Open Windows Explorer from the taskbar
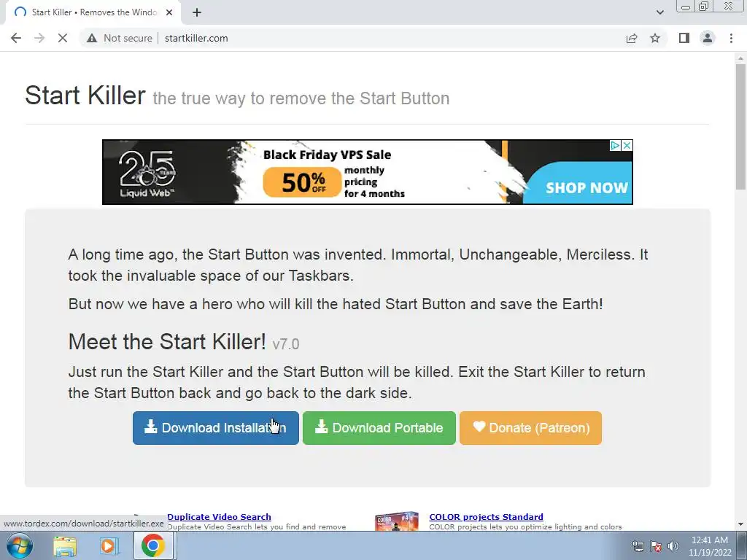747x560 pixels. click(x=64, y=545)
